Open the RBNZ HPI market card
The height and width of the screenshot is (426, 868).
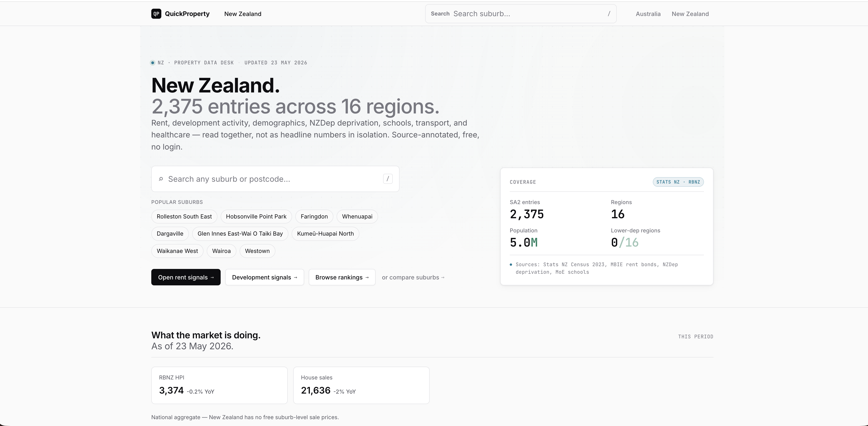[219, 385]
